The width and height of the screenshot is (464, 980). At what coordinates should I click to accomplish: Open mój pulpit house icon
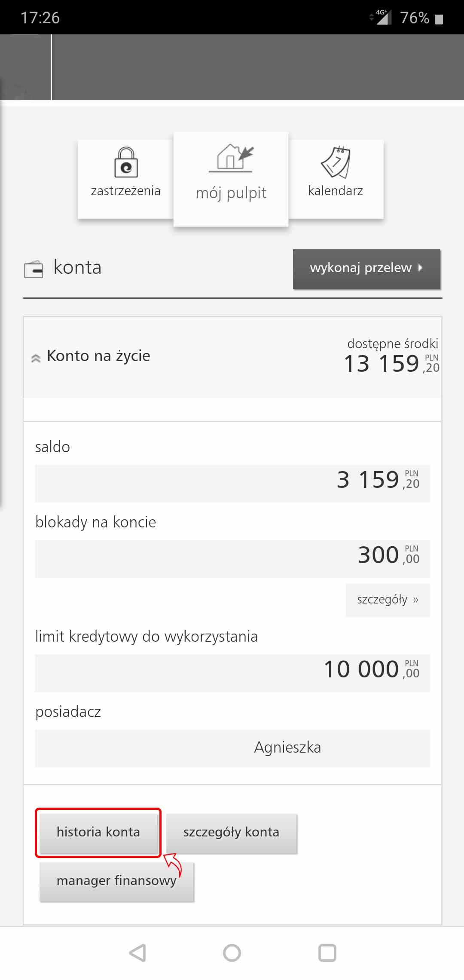coord(231,158)
